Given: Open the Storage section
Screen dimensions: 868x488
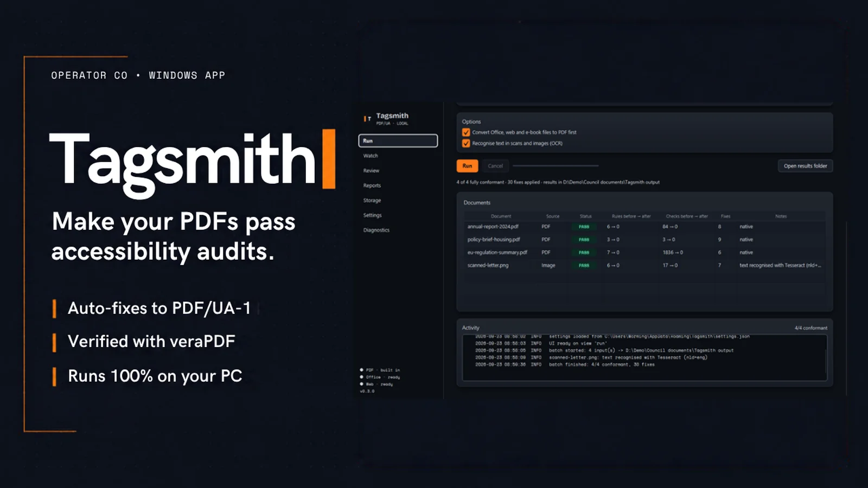Looking at the screenshot, I should (x=372, y=201).
